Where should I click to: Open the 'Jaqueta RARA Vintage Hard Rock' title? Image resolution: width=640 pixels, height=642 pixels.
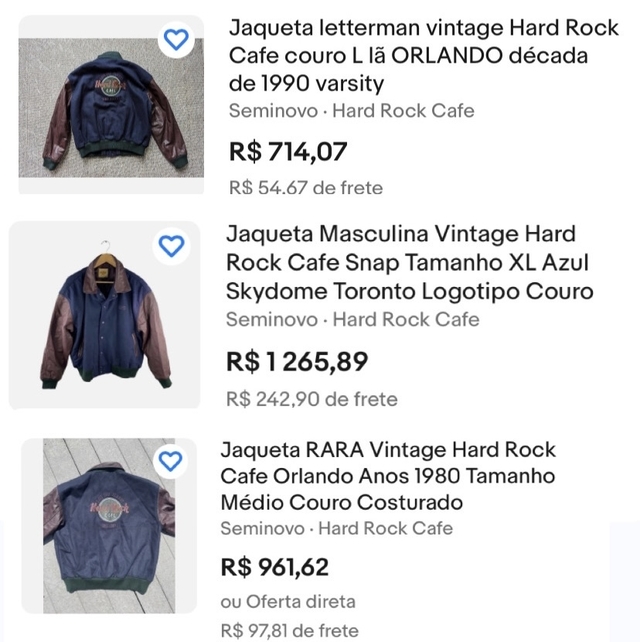coord(388,476)
